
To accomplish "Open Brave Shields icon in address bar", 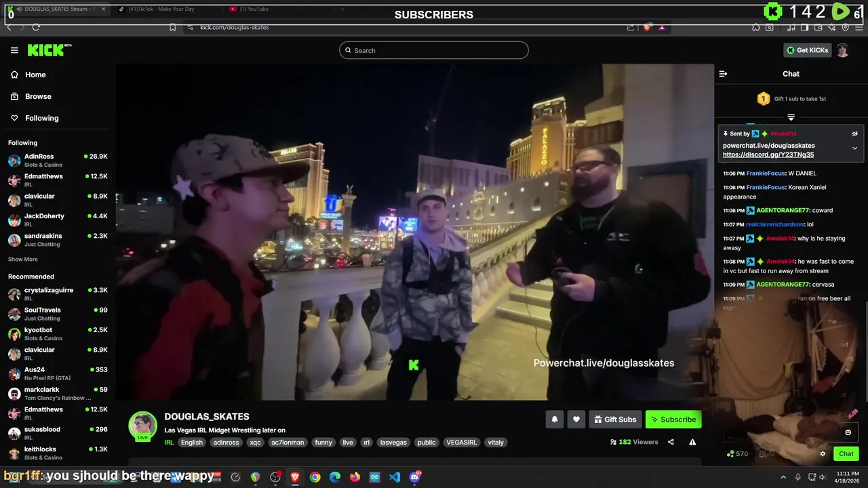I will [647, 27].
